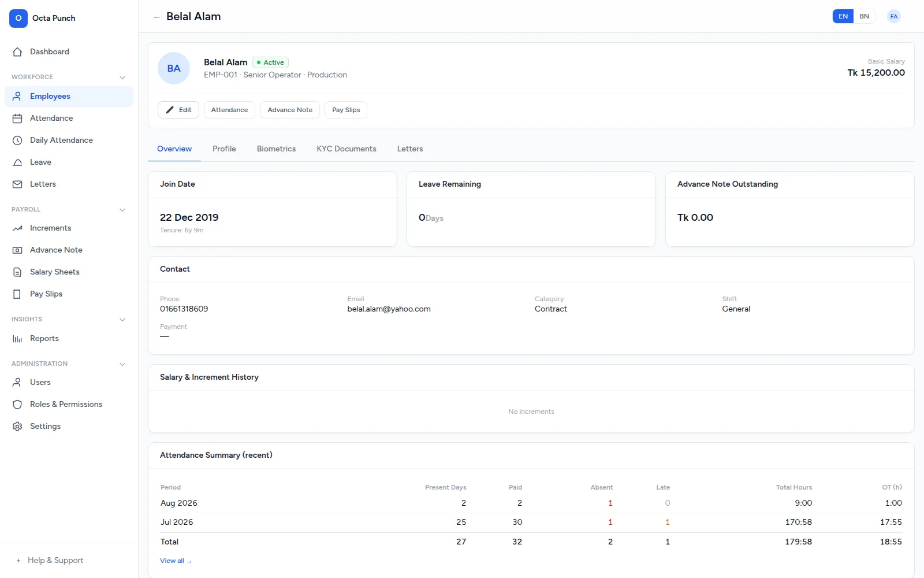Screen dimensions: 924x578
Task: Click the Users person icon
Action: [x=17, y=382]
